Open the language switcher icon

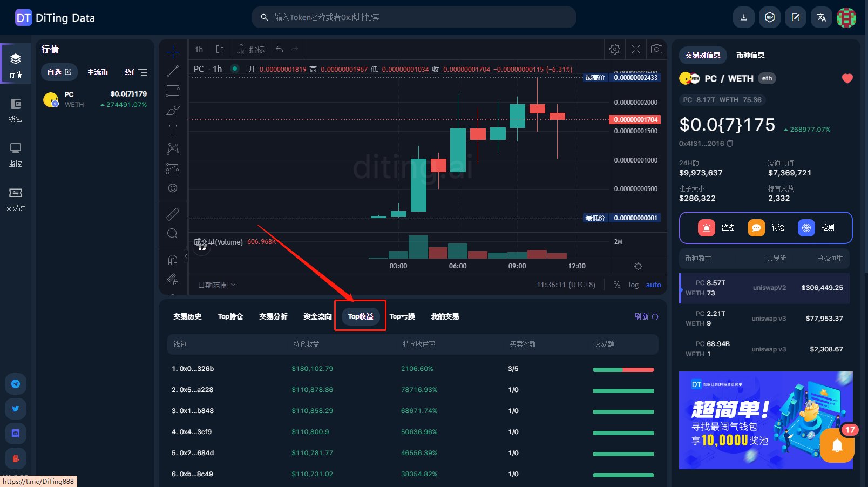point(821,17)
